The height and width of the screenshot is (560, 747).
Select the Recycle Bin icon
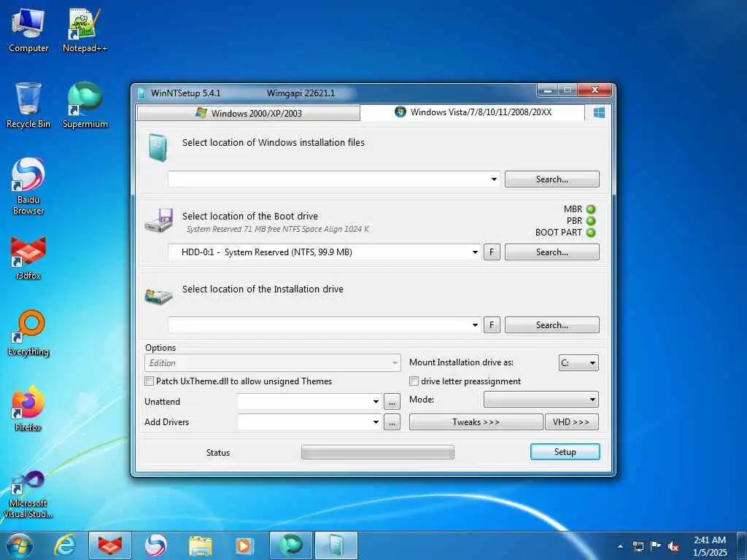[28, 106]
